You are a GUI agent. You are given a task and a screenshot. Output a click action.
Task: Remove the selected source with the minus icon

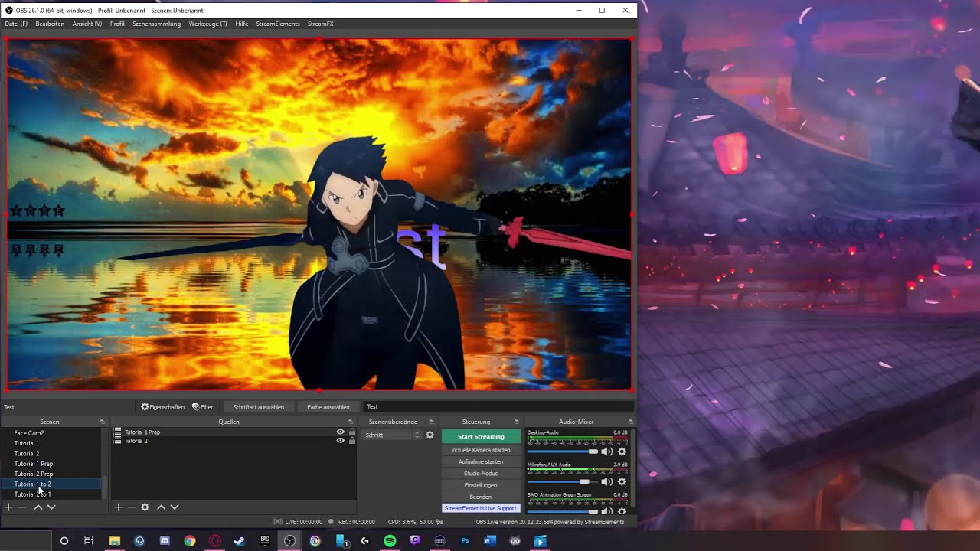pos(132,507)
